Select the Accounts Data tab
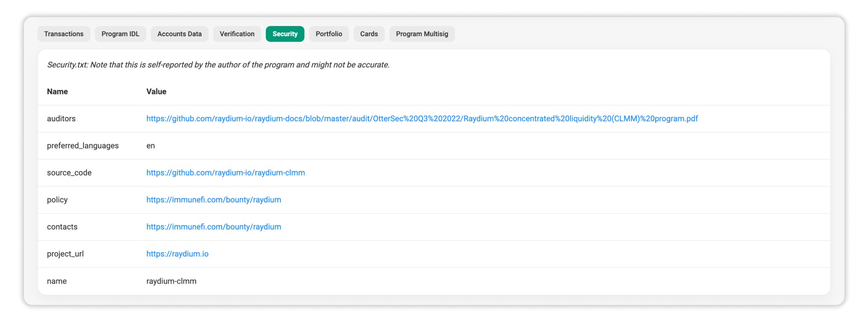This screenshot has height=322, width=868. point(179,34)
